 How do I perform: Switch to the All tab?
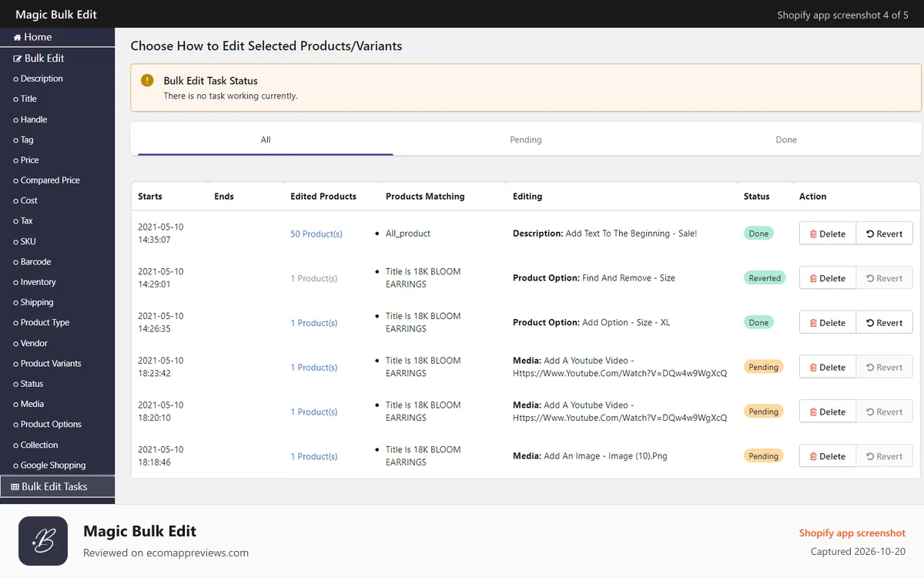266,139
